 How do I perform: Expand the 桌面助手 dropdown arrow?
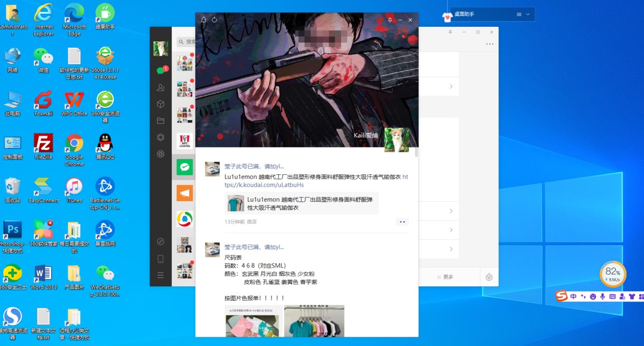pos(527,14)
